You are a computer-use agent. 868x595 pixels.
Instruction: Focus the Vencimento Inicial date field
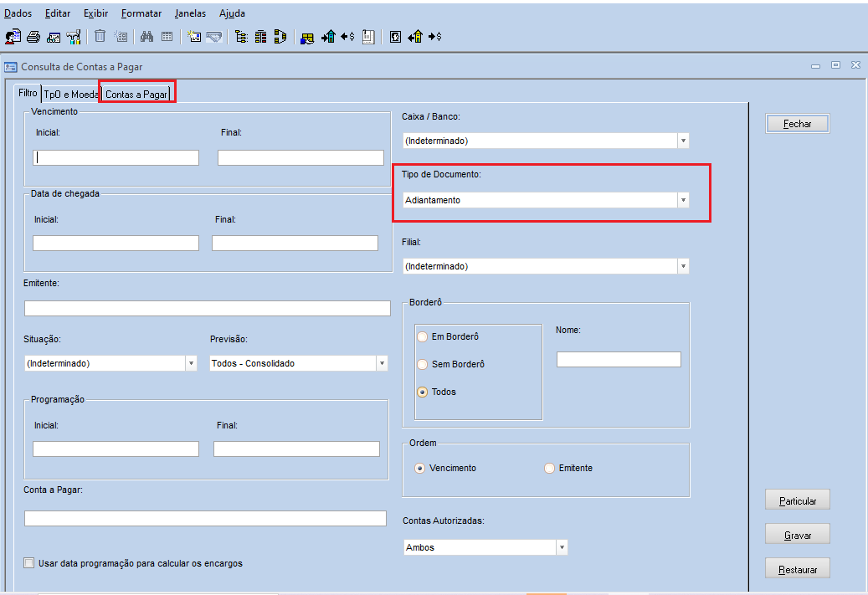[x=116, y=157]
